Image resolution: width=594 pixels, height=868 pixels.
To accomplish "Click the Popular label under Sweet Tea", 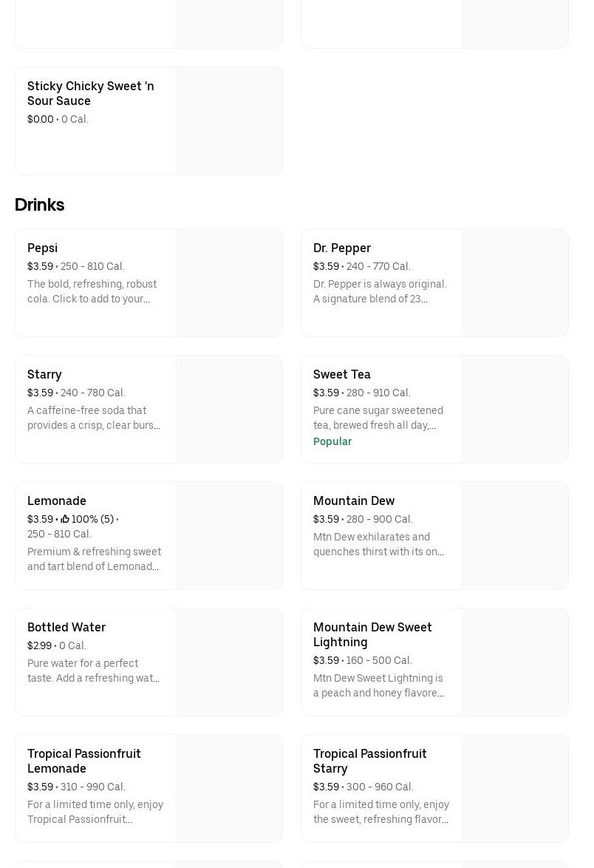I will coord(332,441).
